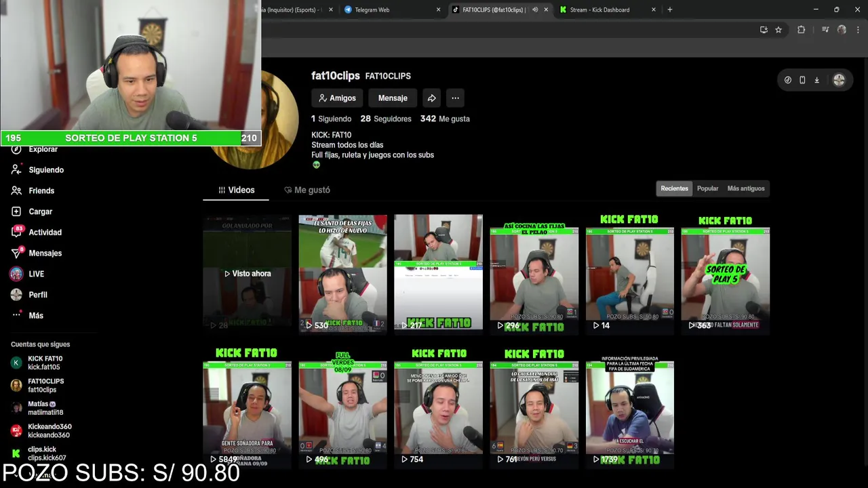Click the 342 Me gusta count
Screen dimensions: 868x488
[445, 119]
